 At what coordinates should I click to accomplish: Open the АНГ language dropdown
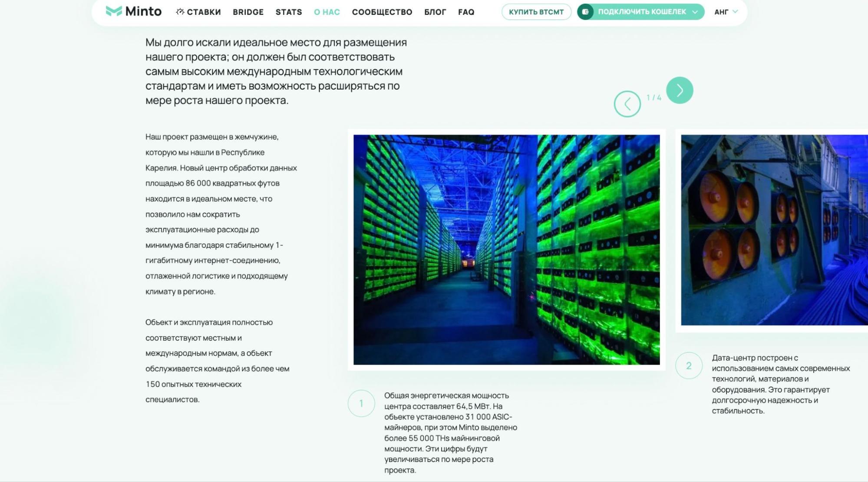click(x=726, y=12)
